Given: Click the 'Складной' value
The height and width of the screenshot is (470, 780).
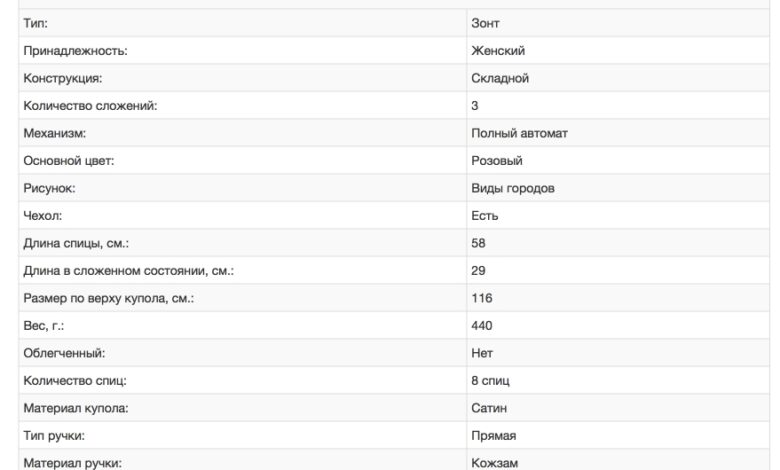Looking at the screenshot, I should (500, 78).
